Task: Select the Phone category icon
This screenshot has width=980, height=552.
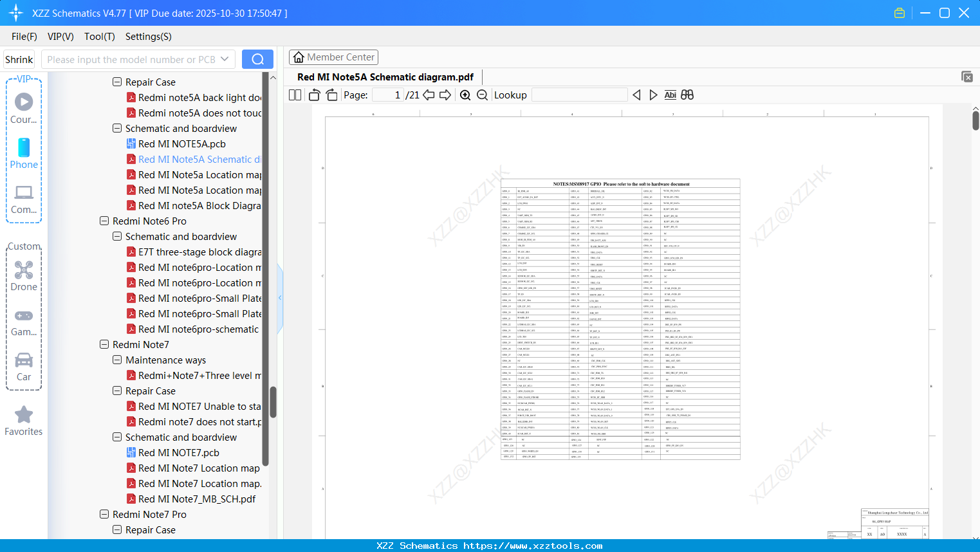Action: (x=24, y=154)
